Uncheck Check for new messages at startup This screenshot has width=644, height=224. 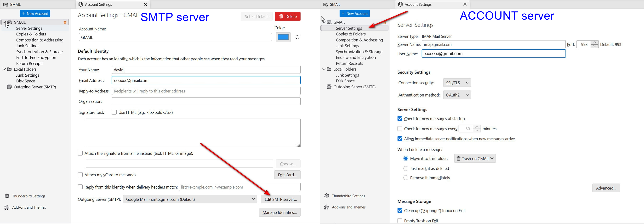coord(400,119)
